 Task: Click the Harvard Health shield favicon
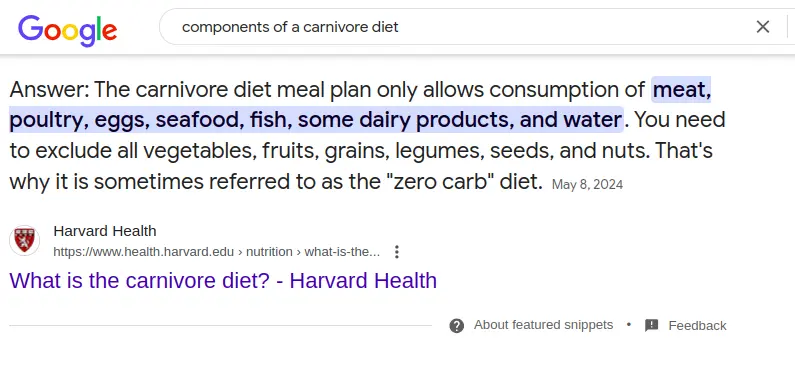(x=24, y=240)
